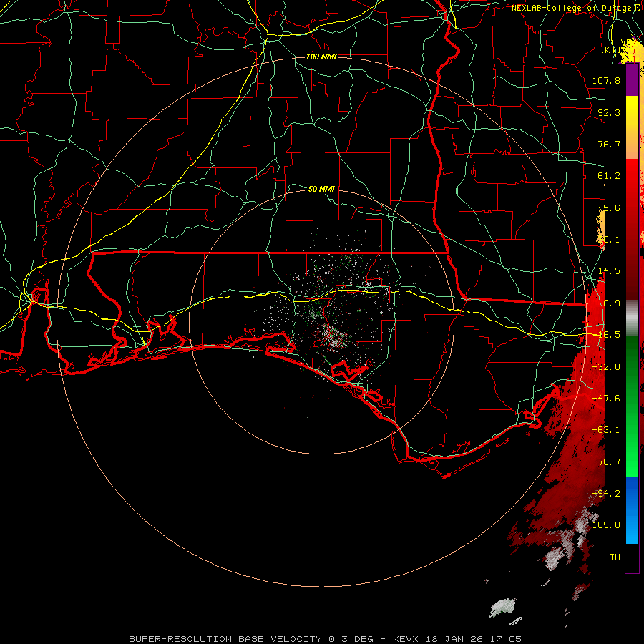Image resolution: width=644 pixels, height=644 pixels.
Task: Click the dense echo cluster near the radar center
Action: pos(334,336)
